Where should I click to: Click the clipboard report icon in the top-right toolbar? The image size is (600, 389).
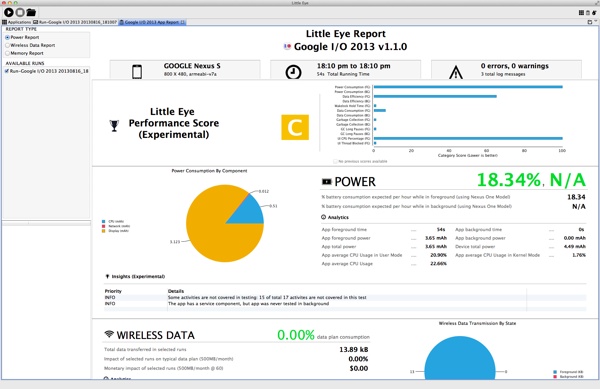point(588,13)
